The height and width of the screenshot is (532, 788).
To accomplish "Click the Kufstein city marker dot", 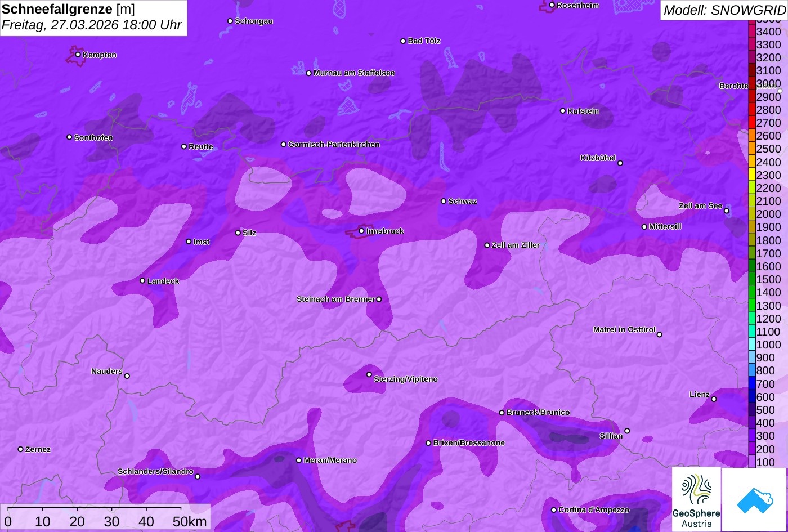I will point(563,111).
